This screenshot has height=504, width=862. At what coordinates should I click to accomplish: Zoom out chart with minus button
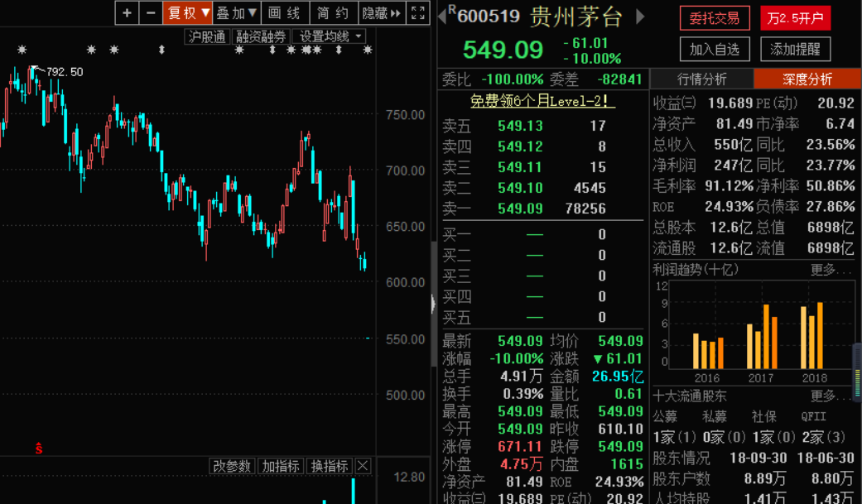pos(151,12)
